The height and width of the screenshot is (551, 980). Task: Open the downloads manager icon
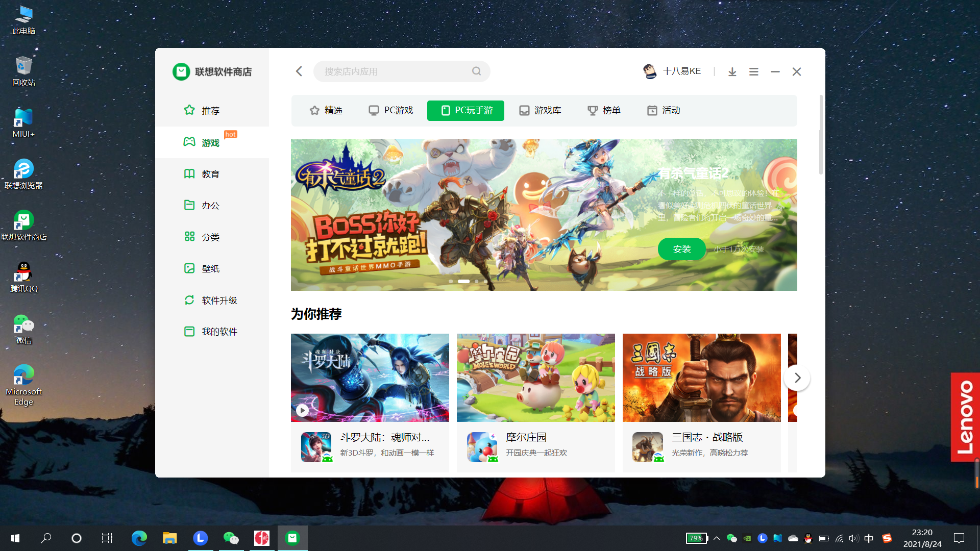732,72
